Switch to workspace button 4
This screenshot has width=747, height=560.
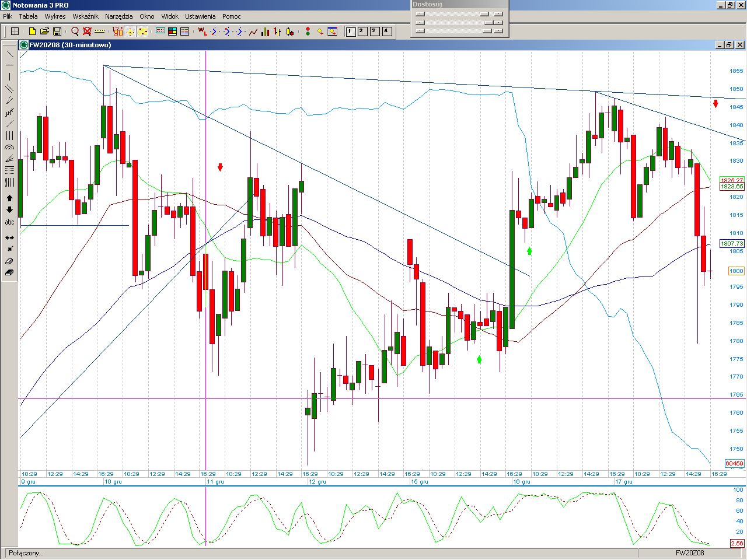point(387,32)
